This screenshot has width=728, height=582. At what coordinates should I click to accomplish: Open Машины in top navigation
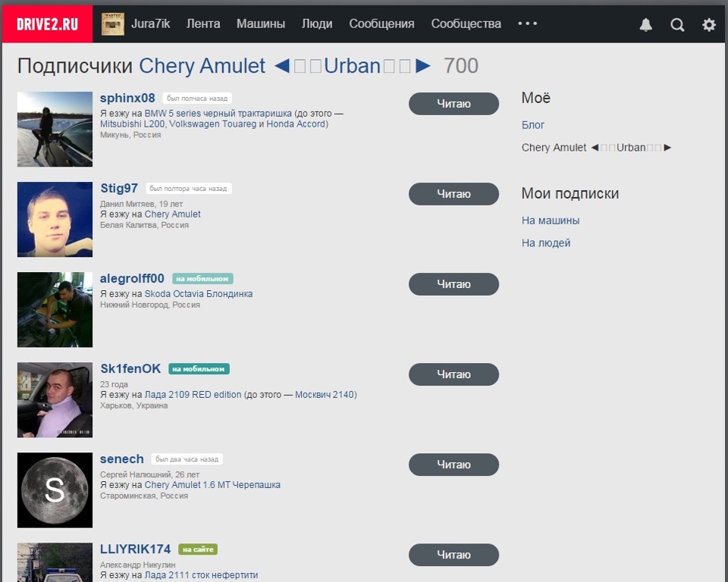(x=261, y=23)
